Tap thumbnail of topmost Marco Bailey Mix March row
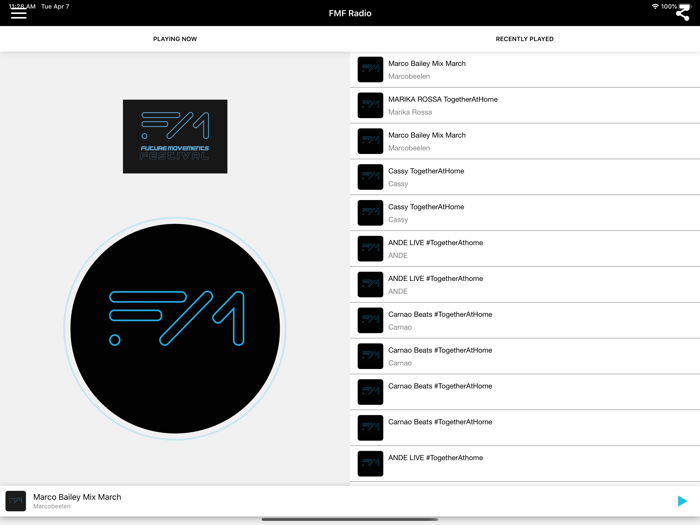Image resolution: width=700 pixels, height=525 pixels. coord(370,69)
